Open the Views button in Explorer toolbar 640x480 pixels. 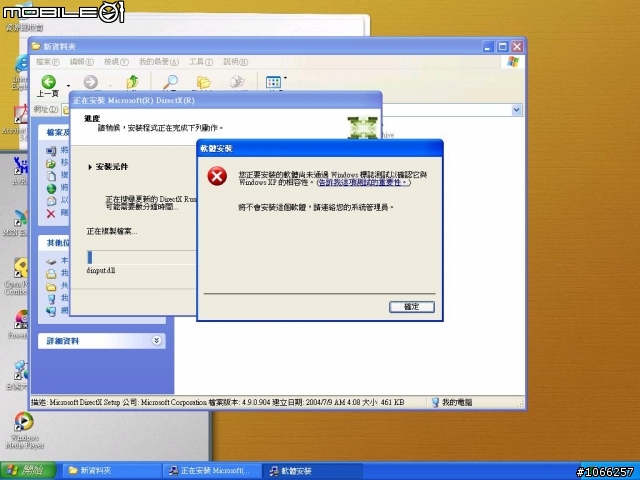[273, 82]
